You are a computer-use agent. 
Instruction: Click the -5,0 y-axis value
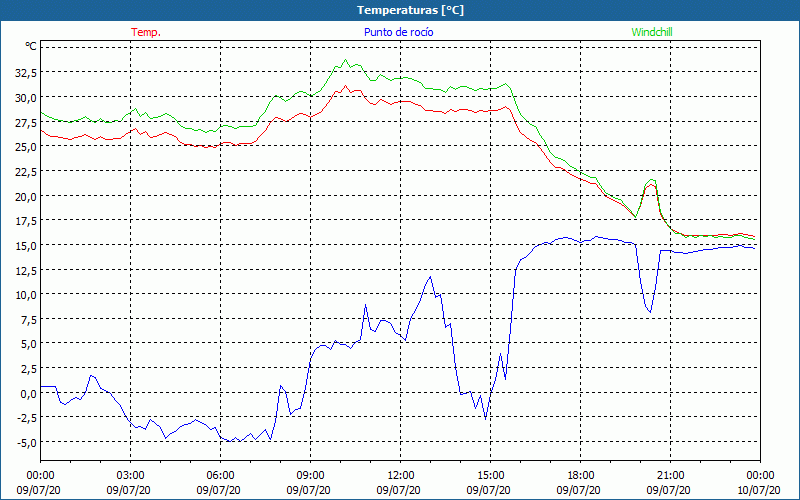(26, 443)
